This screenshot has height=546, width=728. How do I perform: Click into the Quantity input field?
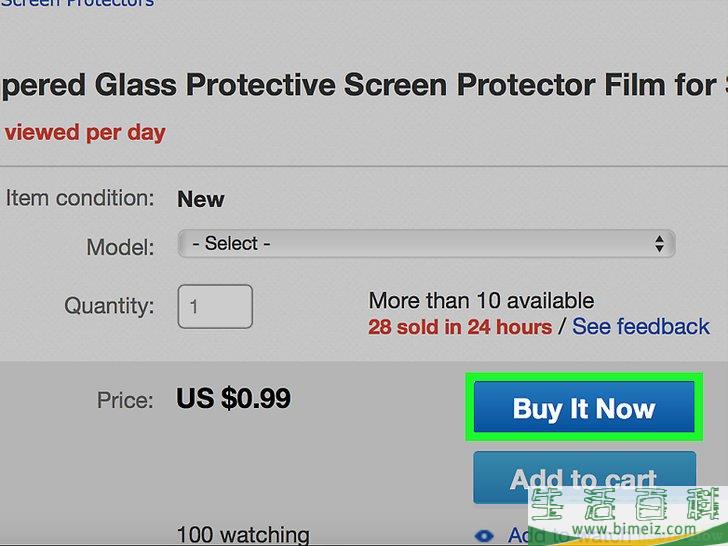tap(215, 306)
